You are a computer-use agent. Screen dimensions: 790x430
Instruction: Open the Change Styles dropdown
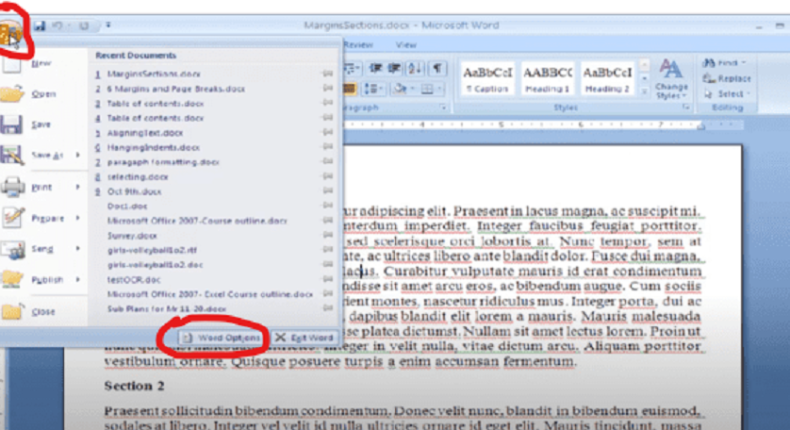pyautogui.click(x=671, y=80)
